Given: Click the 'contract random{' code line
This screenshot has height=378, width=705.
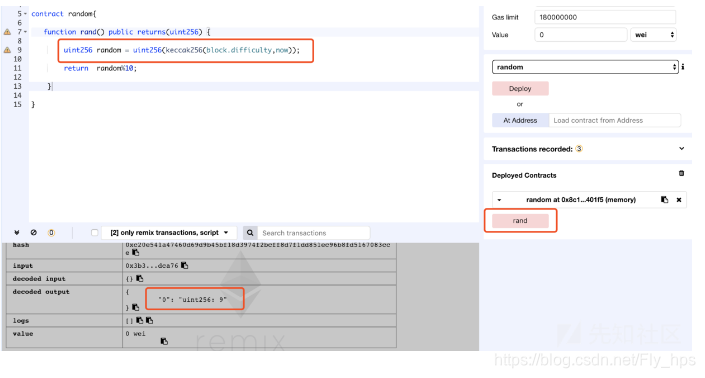Looking at the screenshot, I should (x=63, y=14).
